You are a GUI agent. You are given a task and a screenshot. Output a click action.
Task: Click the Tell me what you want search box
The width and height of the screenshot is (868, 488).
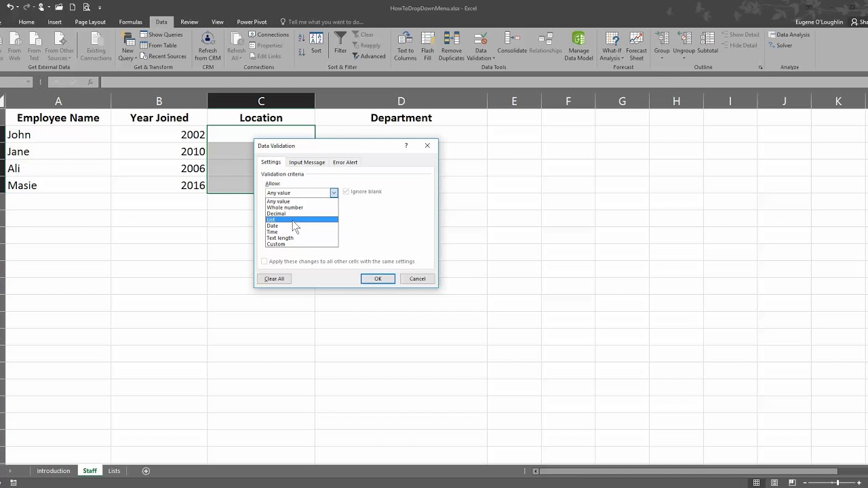pyautogui.click(x=325, y=22)
